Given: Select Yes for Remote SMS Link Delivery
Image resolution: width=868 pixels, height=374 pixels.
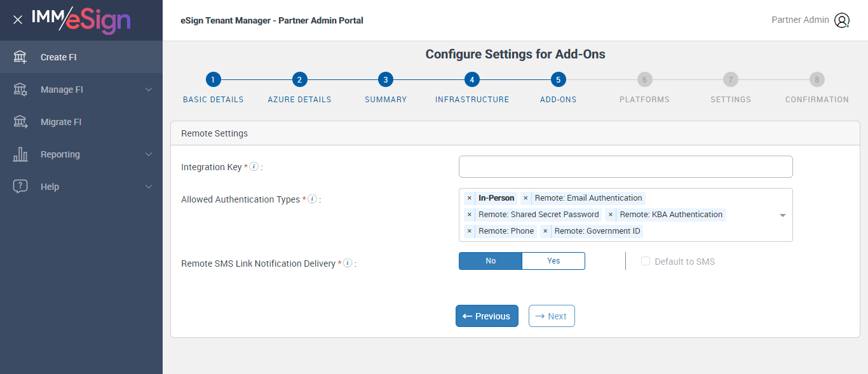Looking at the screenshot, I should [553, 261].
